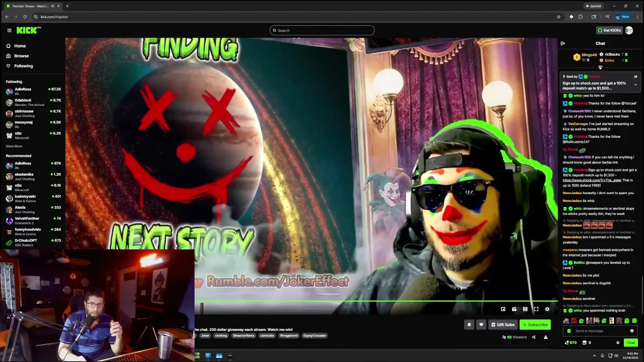Viewport: 644px width, 362px height.
Task: Select the GypsyCrusader tag
Action: [x=314, y=336]
